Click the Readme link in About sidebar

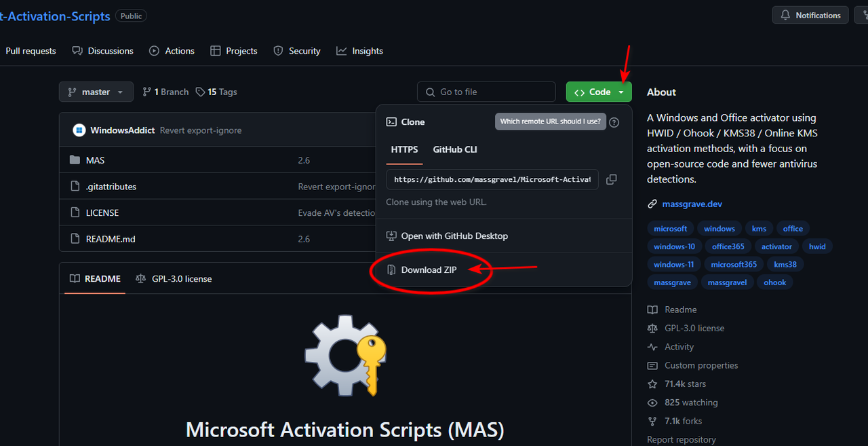[x=673, y=310]
